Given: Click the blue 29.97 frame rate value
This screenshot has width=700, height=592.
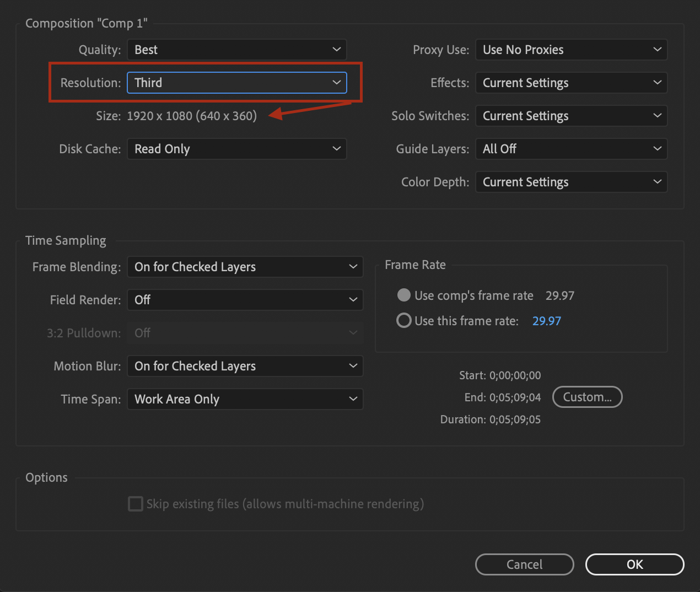Looking at the screenshot, I should pyautogui.click(x=546, y=321).
